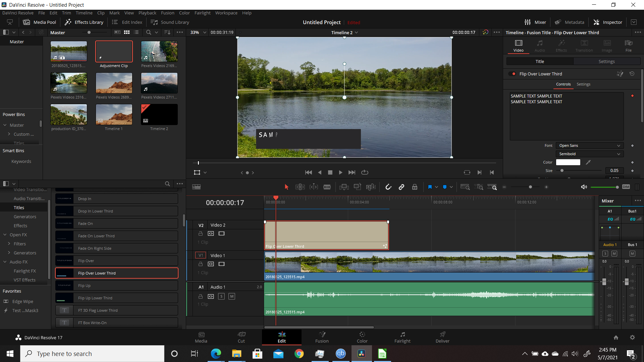The width and height of the screenshot is (644, 362).
Task: Mute Audio 1 track with M button
Action: click(232, 296)
